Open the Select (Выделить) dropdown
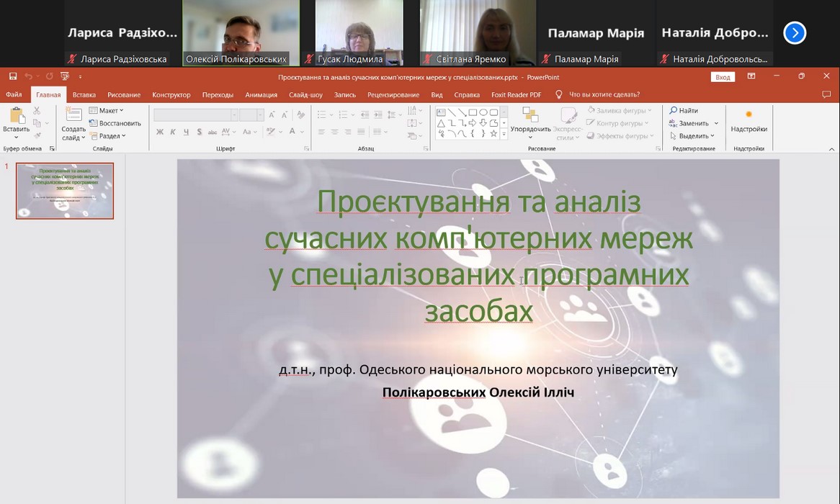Viewport: 840px width, 504px height. [x=692, y=135]
